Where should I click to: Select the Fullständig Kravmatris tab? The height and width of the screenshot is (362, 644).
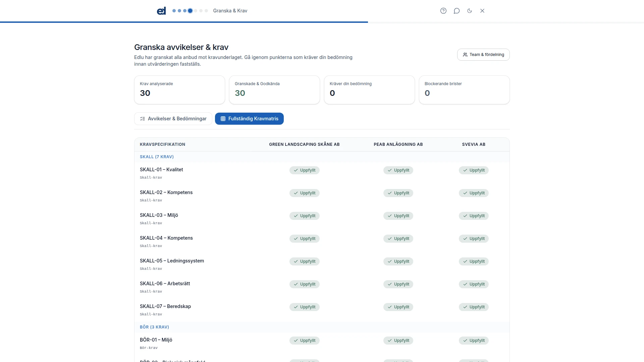[249, 119]
